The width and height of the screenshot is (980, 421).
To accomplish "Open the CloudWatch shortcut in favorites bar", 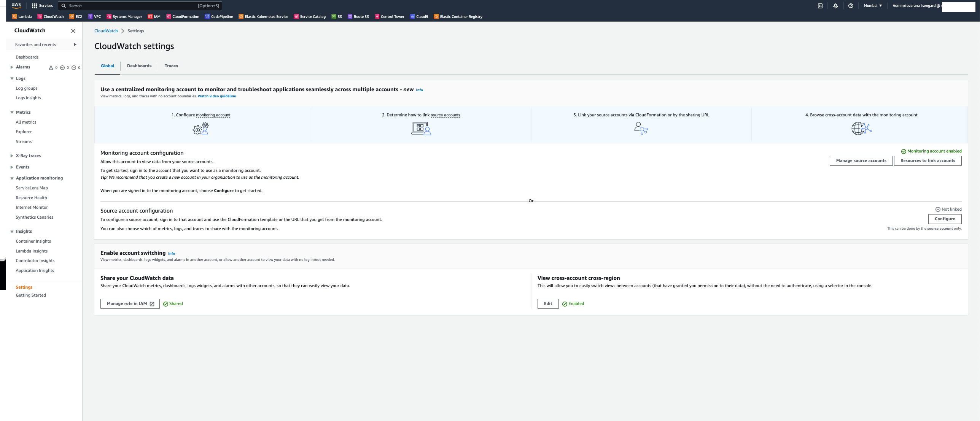I will coord(50,16).
